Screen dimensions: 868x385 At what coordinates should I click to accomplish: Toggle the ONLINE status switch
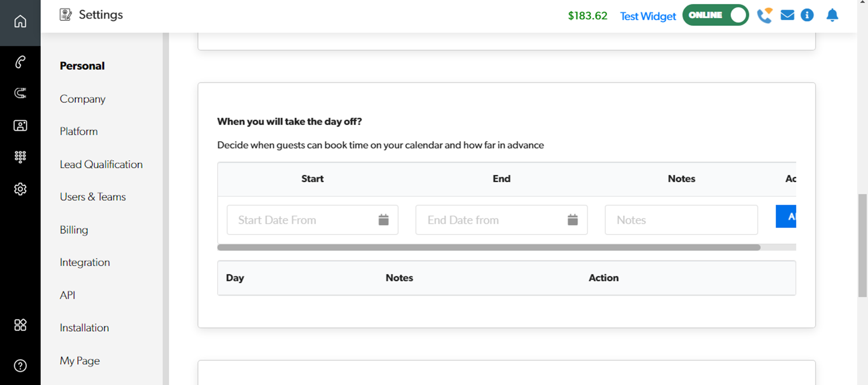click(715, 15)
